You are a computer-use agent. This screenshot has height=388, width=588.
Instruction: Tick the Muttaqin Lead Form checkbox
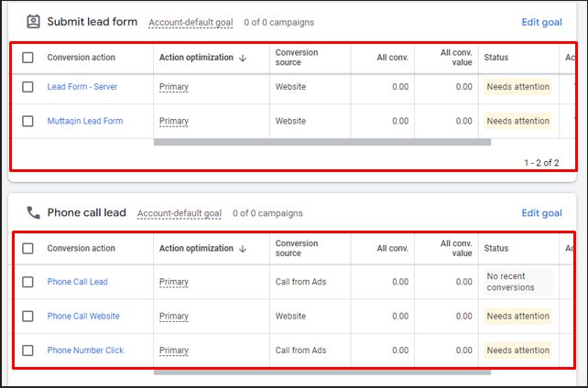tap(27, 121)
